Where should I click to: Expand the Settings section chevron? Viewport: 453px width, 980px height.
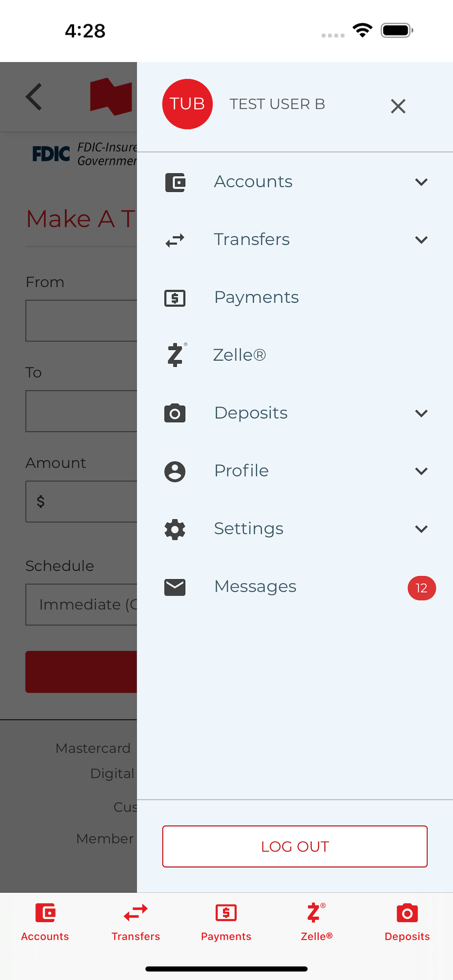[422, 529]
